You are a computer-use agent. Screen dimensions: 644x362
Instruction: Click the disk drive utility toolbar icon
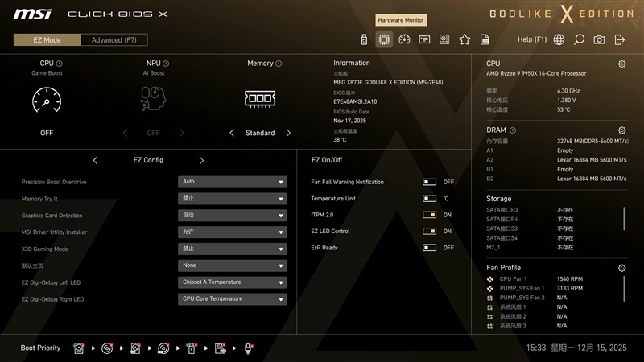coord(444,39)
